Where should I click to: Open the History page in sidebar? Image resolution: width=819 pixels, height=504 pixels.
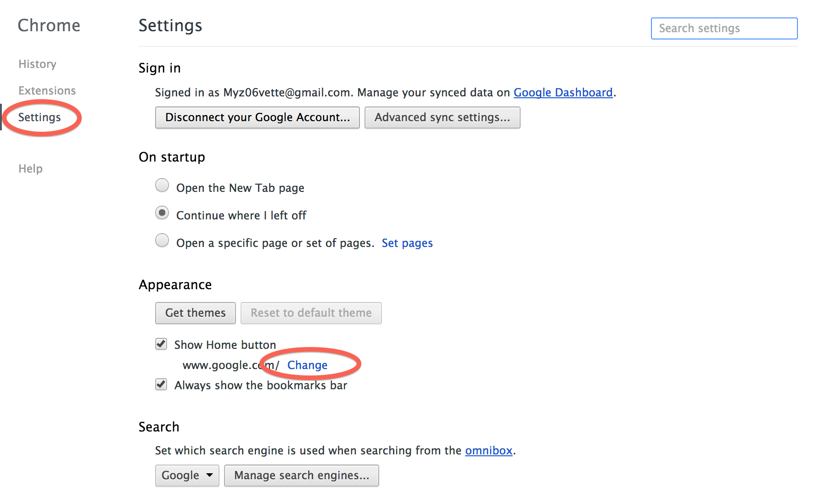pyautogui.click(x=37, y=64)
